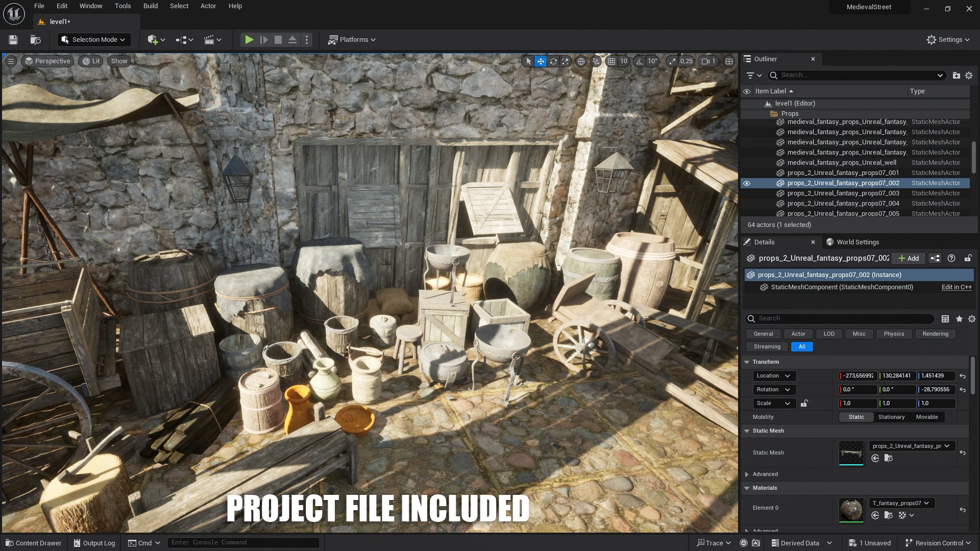Open viewport layout maximize icon
The image size is (980, 551).
click(x=729, y=61)
